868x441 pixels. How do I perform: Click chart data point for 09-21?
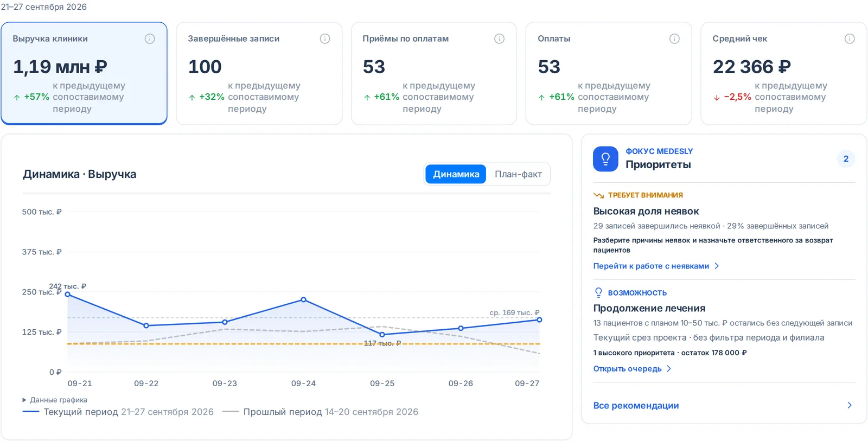(68, 295)
